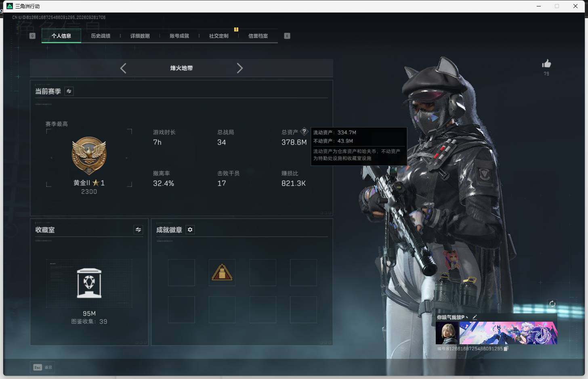Click the 图鉴收集: 39 text
The image size is (588, 379).
coord(89,322)
